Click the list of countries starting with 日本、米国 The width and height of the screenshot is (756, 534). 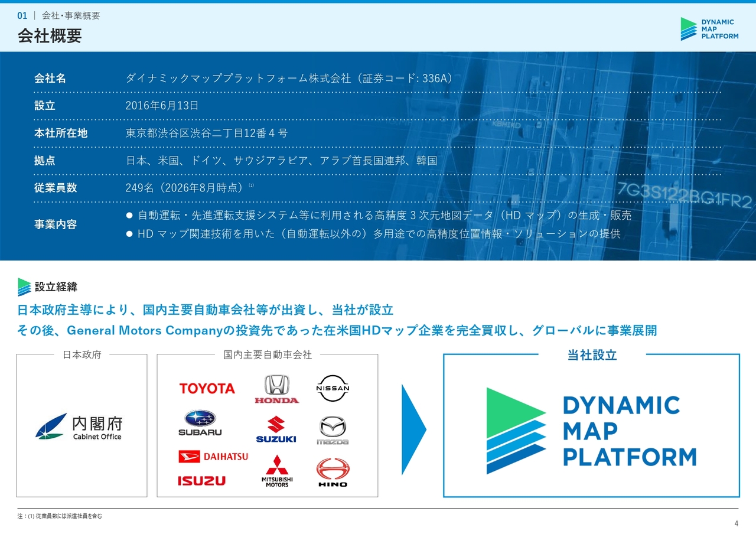[282, 160]
